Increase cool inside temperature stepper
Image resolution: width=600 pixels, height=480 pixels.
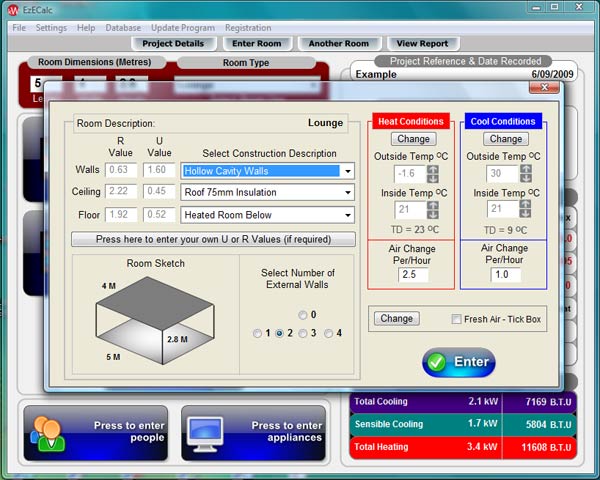tap(525, 203)
